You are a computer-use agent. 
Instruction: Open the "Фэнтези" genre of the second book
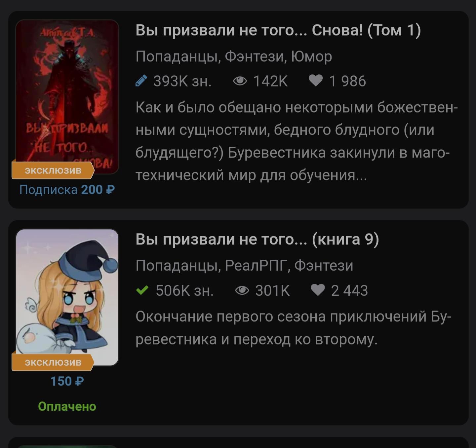point(324,265)
